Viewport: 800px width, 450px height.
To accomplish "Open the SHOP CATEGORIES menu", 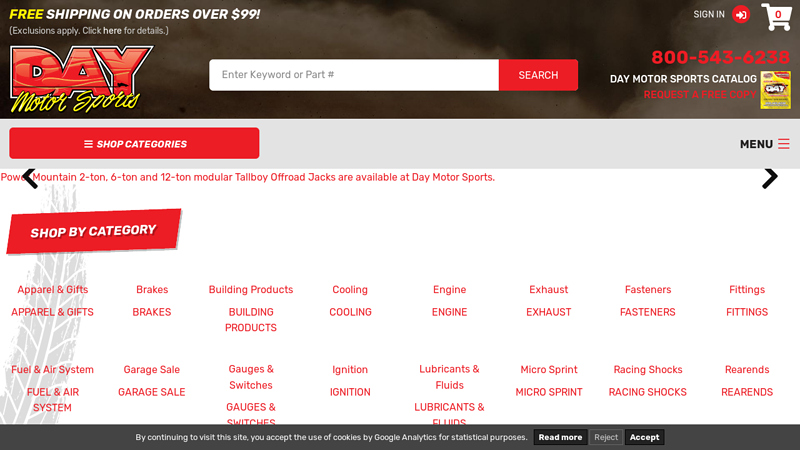I will pyautogui.click(x=134, y=143).
